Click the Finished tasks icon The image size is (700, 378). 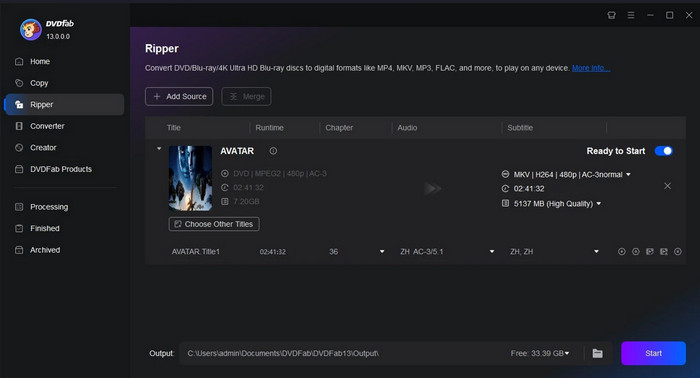[19, 228]
